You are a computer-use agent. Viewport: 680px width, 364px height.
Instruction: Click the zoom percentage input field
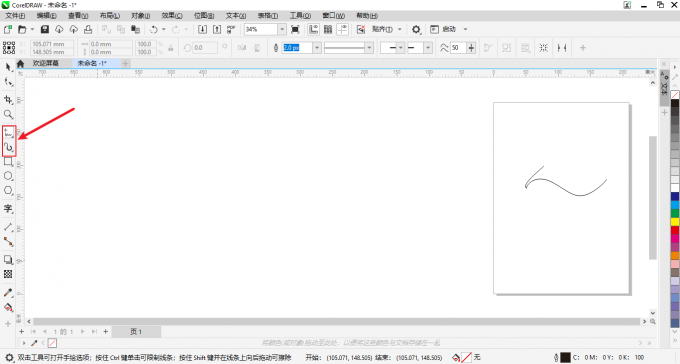[261, 29]
